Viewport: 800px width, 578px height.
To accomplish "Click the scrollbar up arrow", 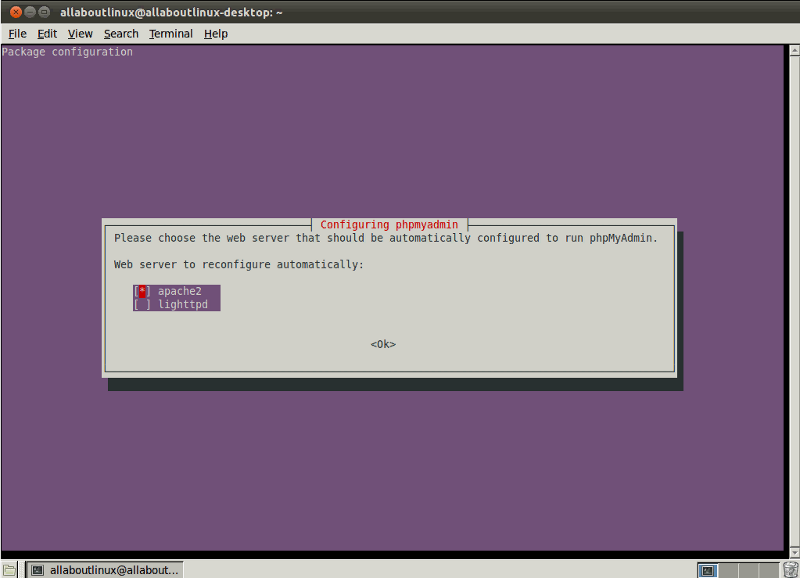I will point(794,50).
